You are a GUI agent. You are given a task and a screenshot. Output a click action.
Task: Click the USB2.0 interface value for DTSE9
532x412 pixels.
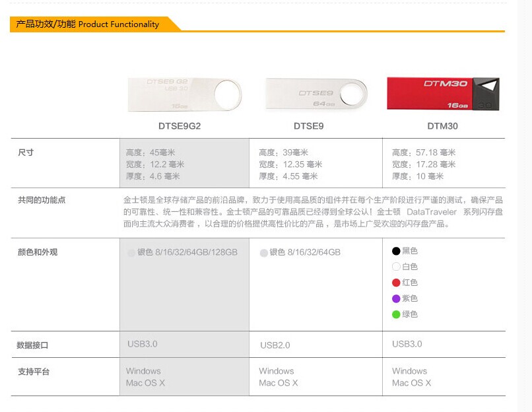click(x=275, y=345)
